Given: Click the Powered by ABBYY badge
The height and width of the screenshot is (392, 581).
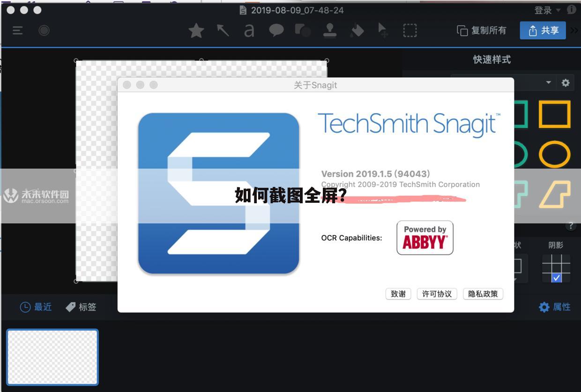Looking at the screenshot, I should (x=425, y=238).
